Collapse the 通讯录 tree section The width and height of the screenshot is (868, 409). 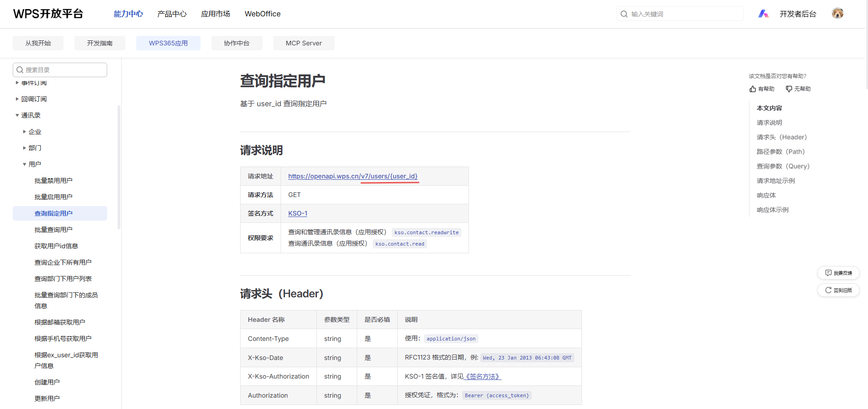pos(17,115)
